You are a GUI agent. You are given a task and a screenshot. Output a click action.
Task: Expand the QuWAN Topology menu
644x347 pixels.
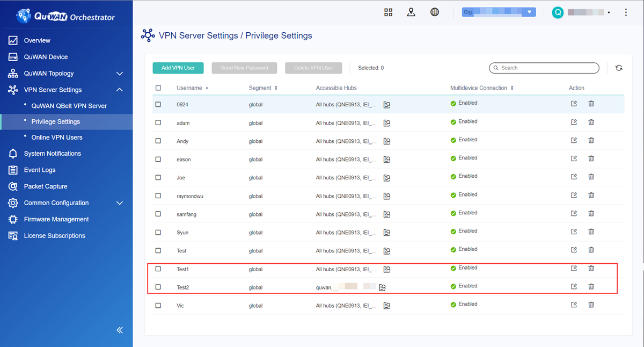(x=120, y=74)
